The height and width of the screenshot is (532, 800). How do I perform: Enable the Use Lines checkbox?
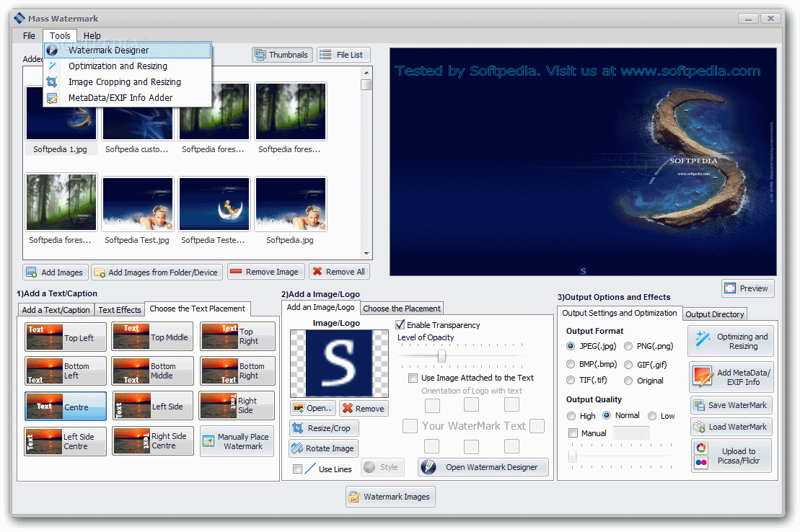point(297,469)
